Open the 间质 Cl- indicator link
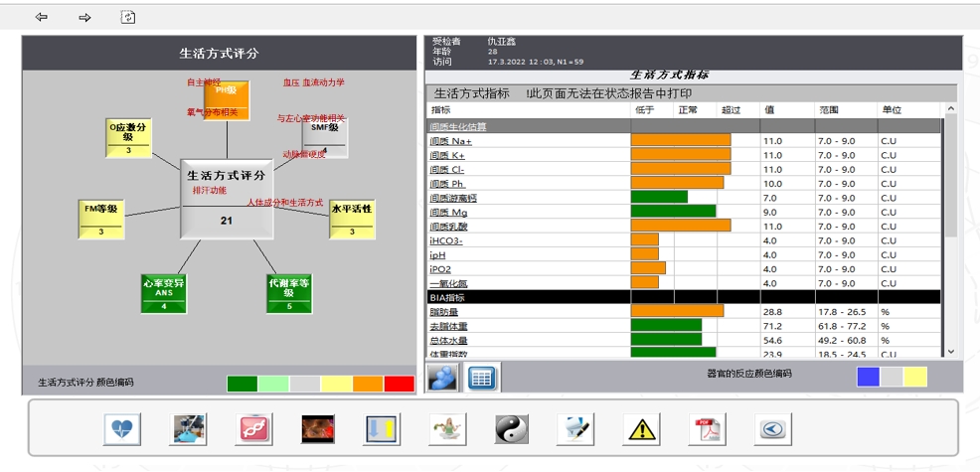 click(x=447, y=170)
